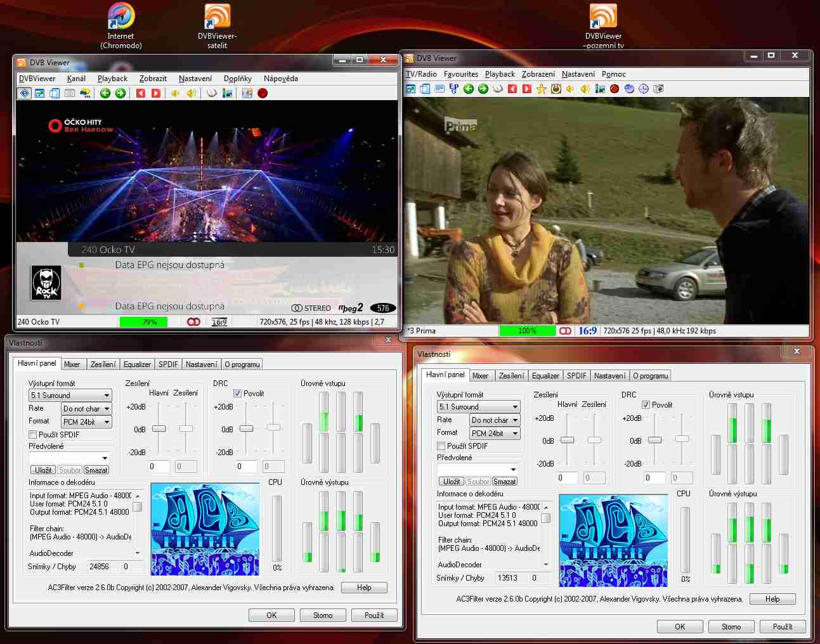Click Hlavní gain slider handle in left window
This screenshot has width=820, height=644.
[x=159, y=429]
